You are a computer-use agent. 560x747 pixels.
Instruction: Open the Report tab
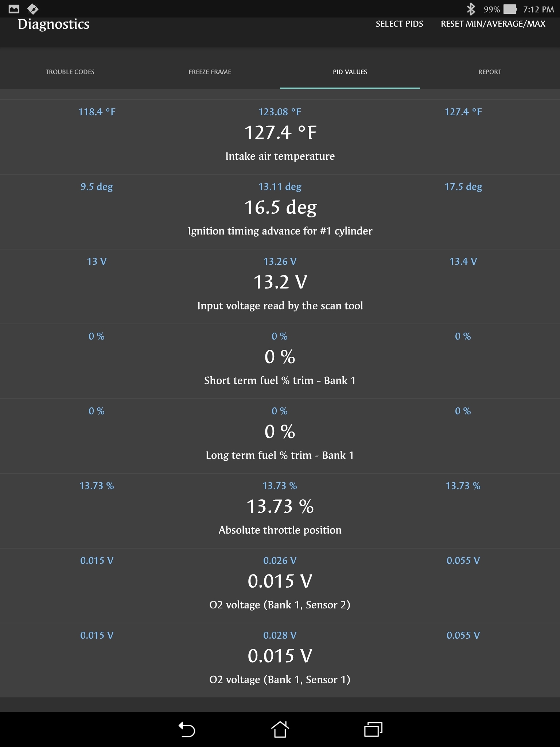490,72
